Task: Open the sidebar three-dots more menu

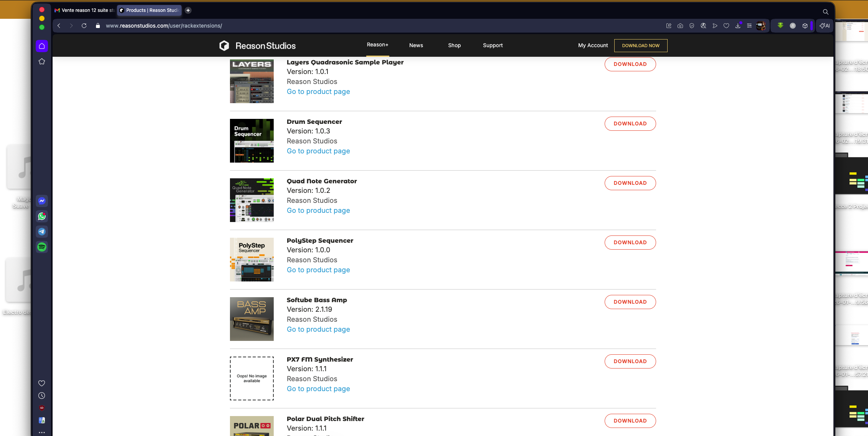Action: (42, 432)
